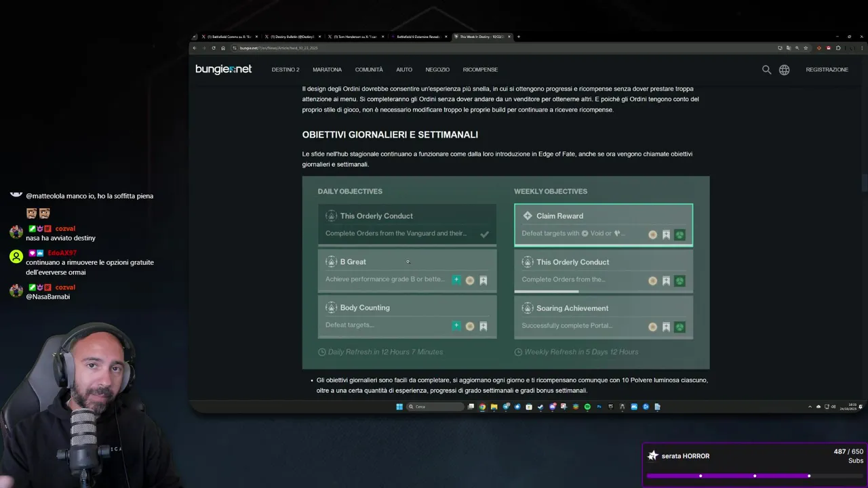This screenshot has height=488, width=868.
Task: Click the DAILY OBJECTIVES heading in the image
Action: coord(350,191)
